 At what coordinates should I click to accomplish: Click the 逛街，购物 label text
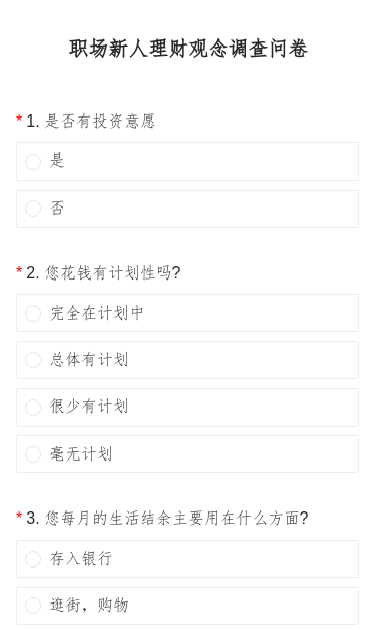[x=89, y=605]
